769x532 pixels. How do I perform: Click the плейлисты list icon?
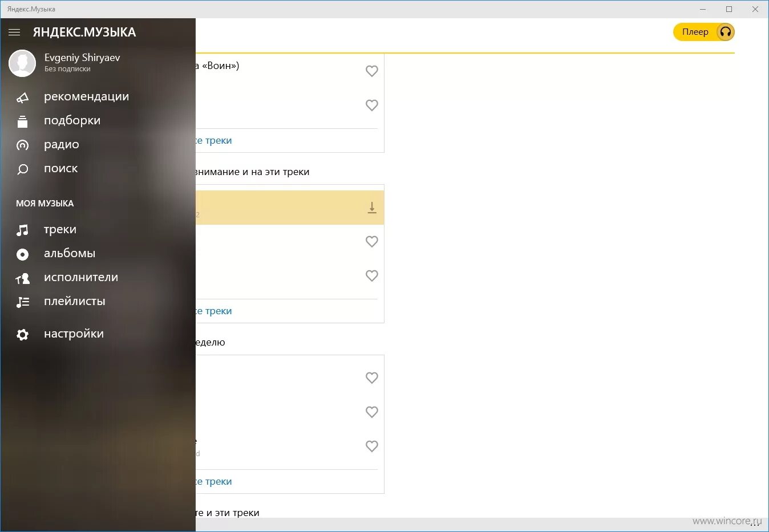(x=22, y=302)
